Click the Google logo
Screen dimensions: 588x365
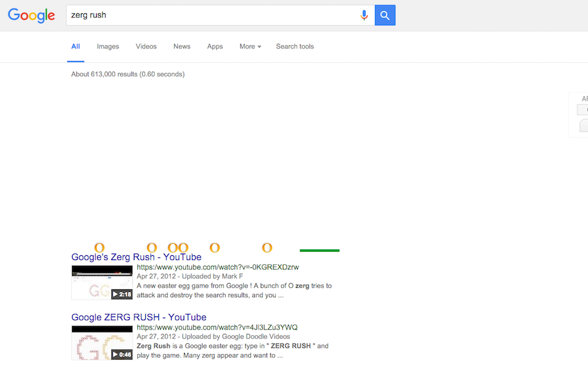point(31,16)
